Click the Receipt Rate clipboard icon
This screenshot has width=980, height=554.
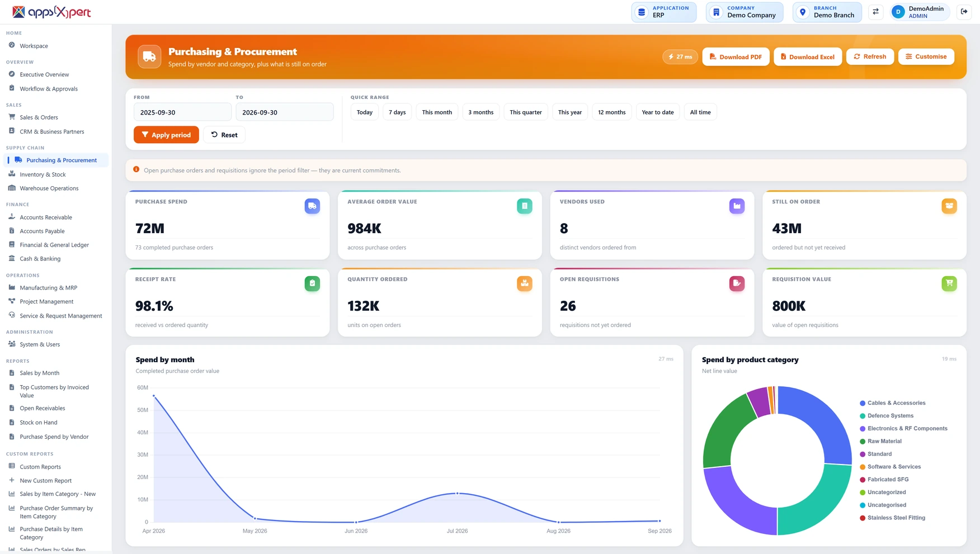pyautogui.click(x=312, y=283)
